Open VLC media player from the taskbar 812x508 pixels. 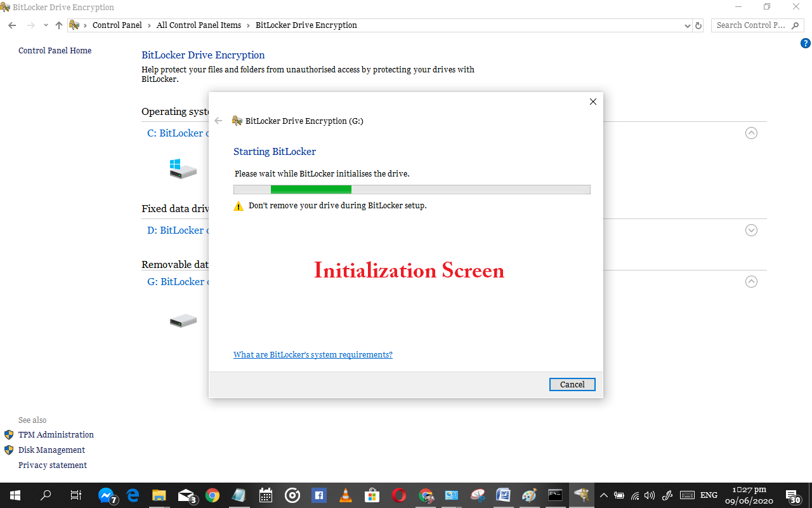pos(345,495)
